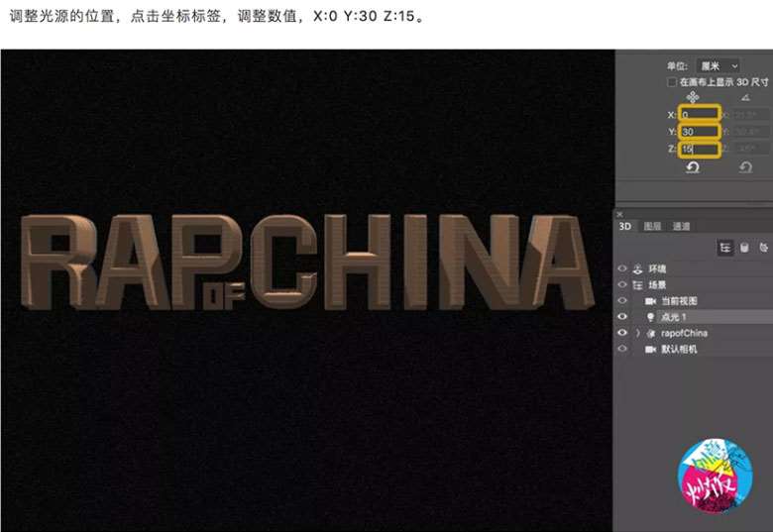The width and height of the screenshot is (773, 532).
Task: Close the 3D panel group
Action: click(x=619, y=214)
